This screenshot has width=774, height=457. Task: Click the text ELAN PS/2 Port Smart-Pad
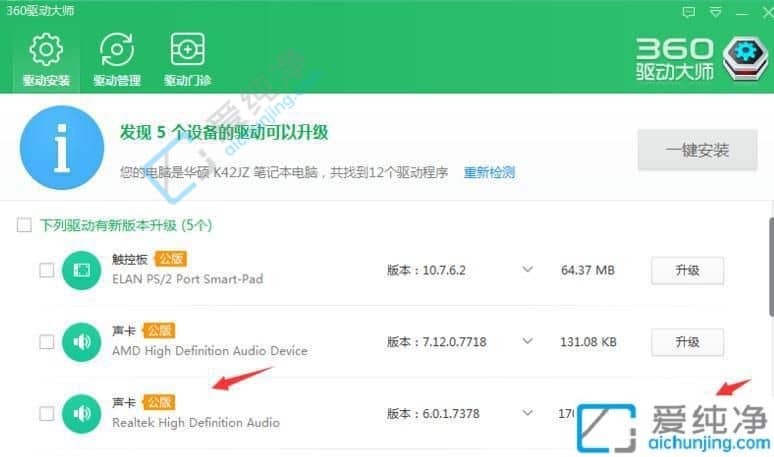[188, 279]
